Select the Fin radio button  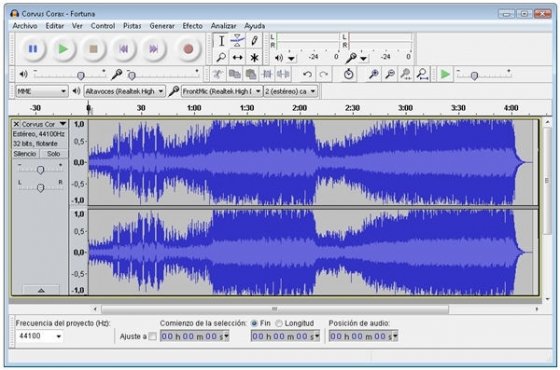coord(254,323)
